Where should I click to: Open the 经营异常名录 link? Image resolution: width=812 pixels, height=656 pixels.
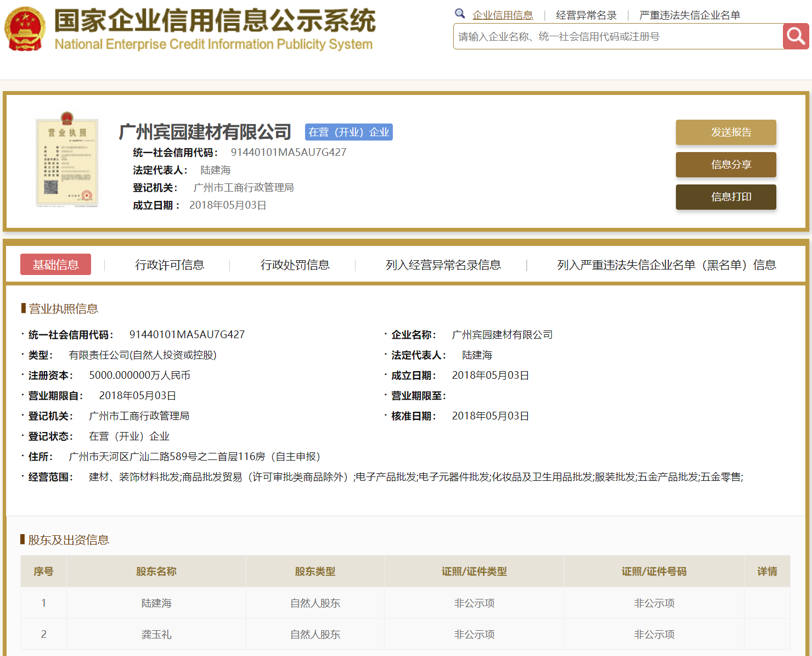[x=586, y=15]
